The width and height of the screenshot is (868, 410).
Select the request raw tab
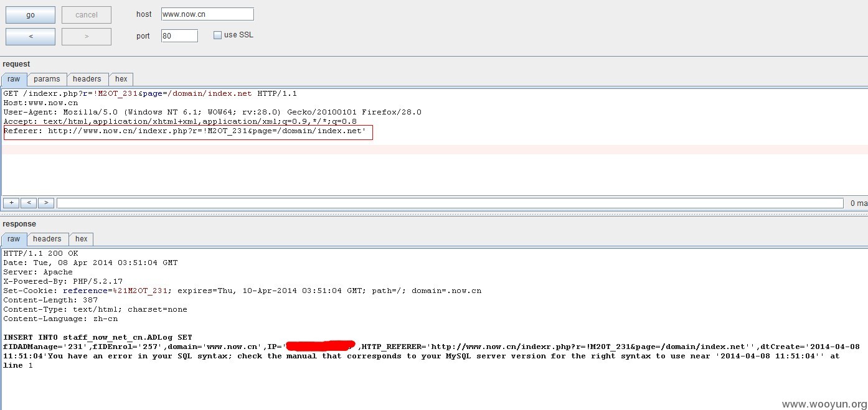tap(14, 79)
